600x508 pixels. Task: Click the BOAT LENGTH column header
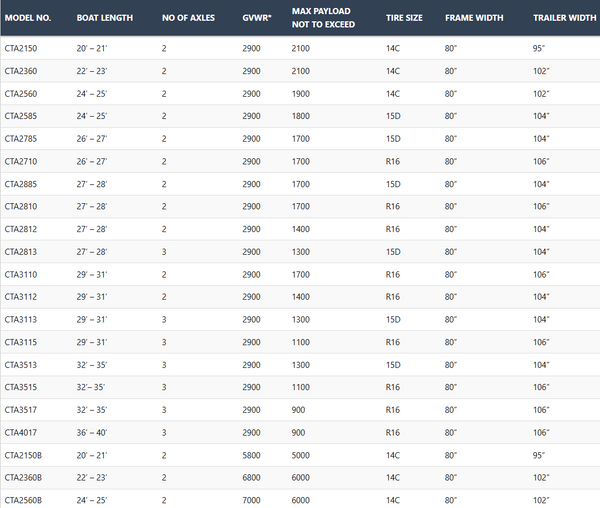pos(104,18)
